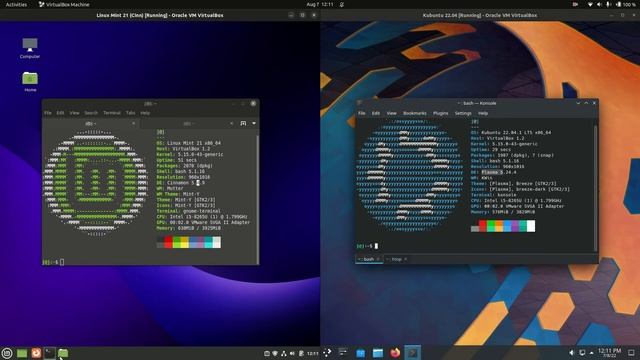Open Bookmarks menu in Konsole
The width and height of the screenshot is (640, 360).
pyautogui.click(x=415, y=113)
